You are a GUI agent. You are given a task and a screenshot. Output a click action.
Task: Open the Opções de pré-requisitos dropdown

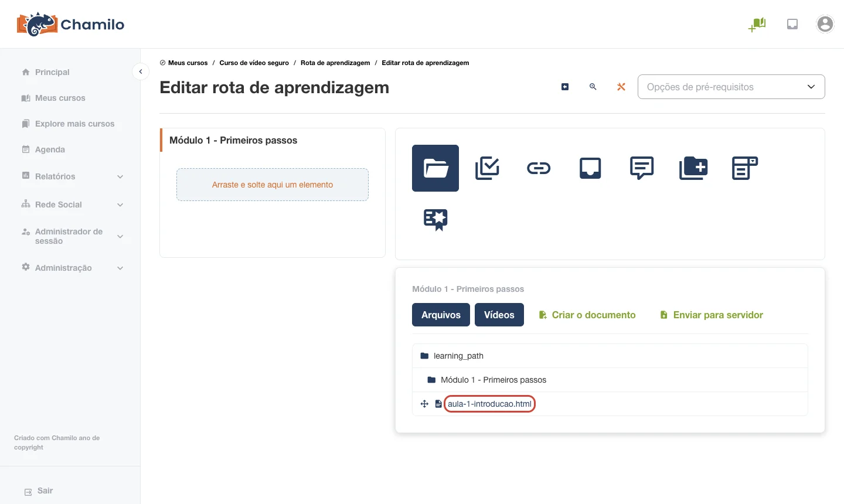731,87
